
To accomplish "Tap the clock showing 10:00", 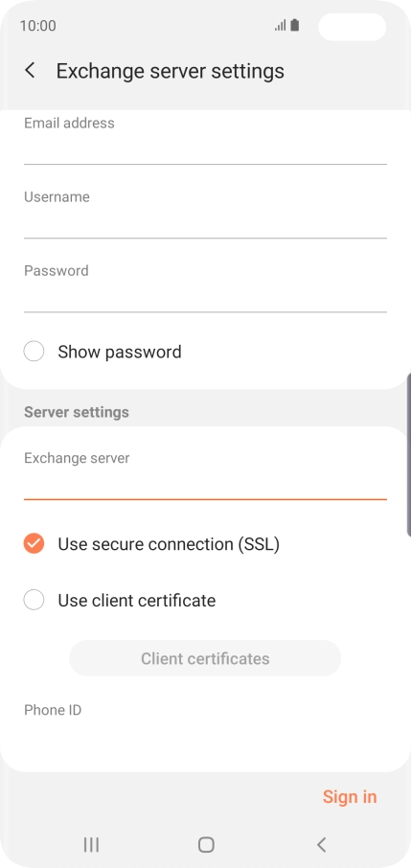I will [x=37, y=26].
